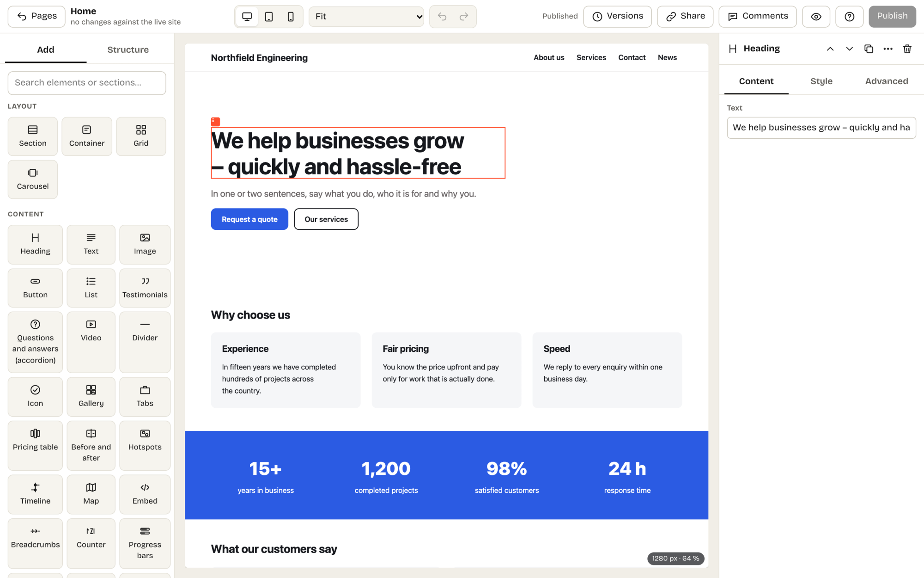924x578 pixels.
Task: Open more options for the Heading
Action: coord(888,49)
